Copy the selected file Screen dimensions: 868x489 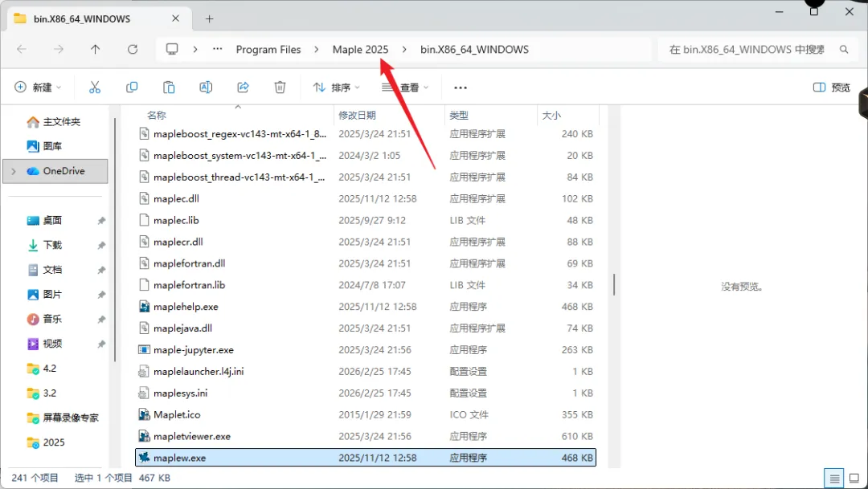[132, 88]
